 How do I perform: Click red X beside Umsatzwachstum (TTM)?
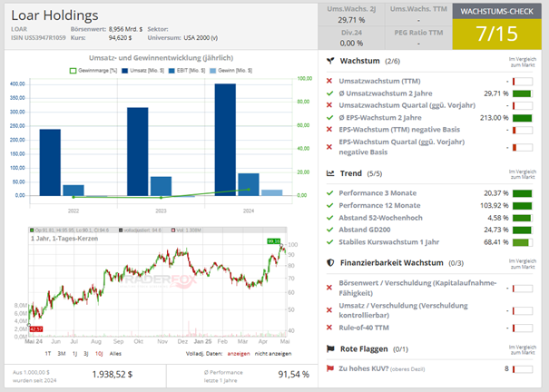(329, 81)
